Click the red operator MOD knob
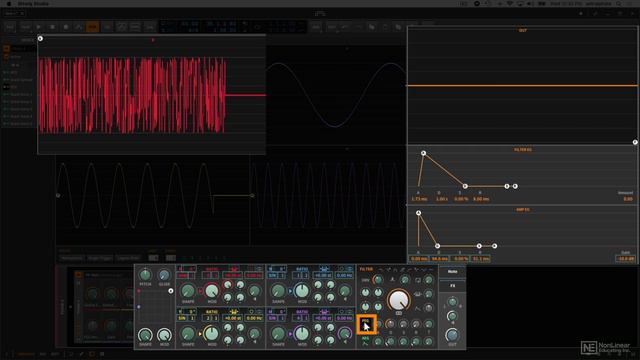Screen dimensions: 640x360 point(211,291)
